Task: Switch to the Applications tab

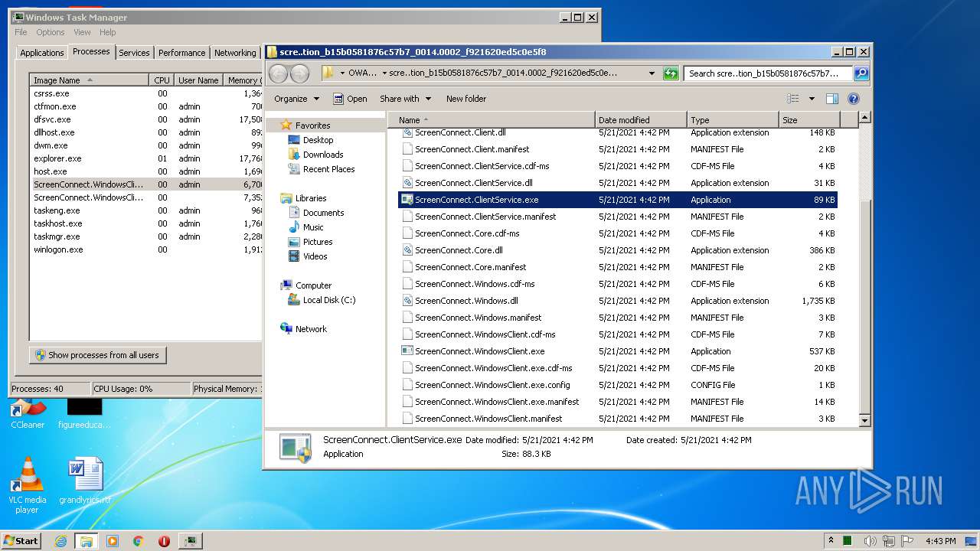Action: [x=41, y=53]
